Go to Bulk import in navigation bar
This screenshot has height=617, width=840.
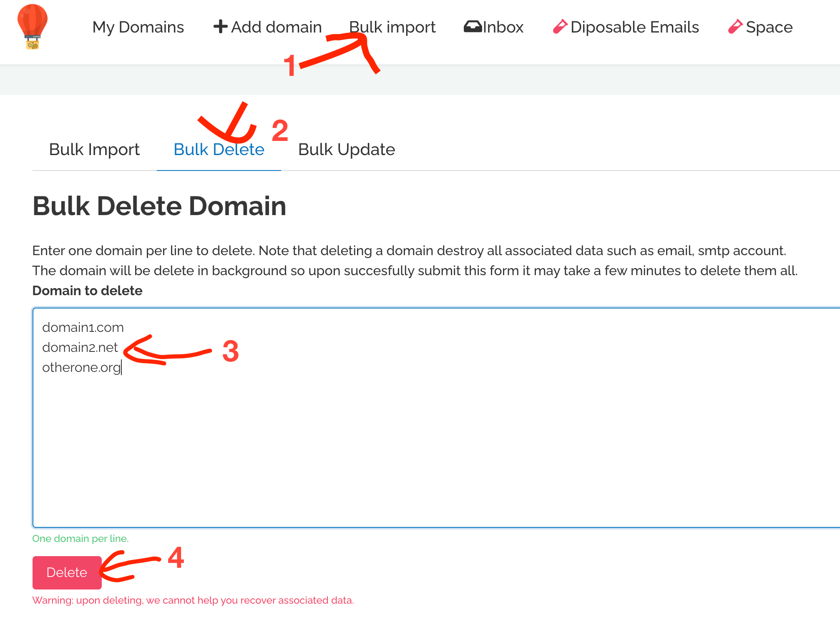[392, 27]
